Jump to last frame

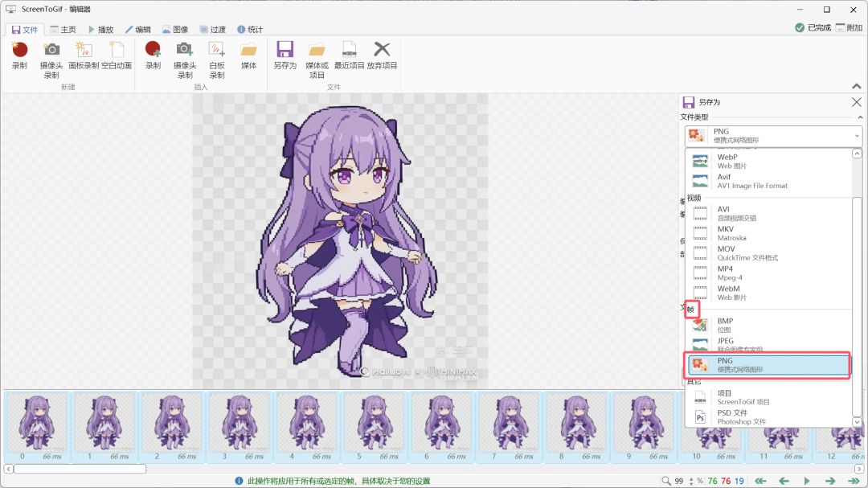click(x=853, y=481)
